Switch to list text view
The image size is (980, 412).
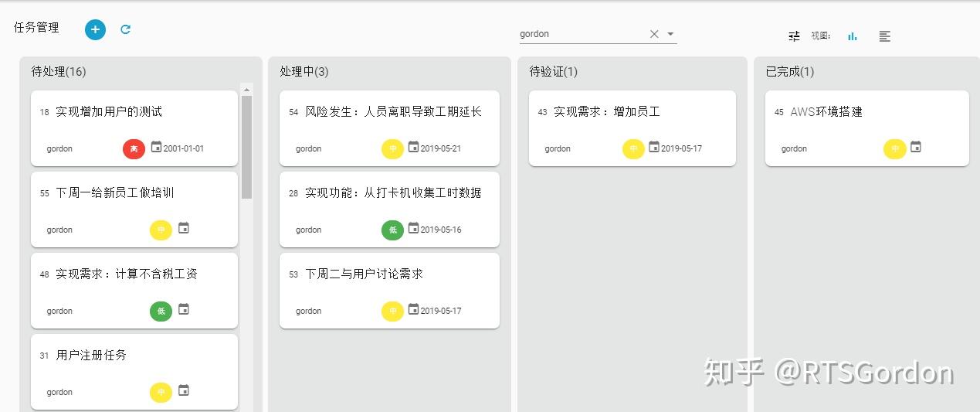coord(885,36)
